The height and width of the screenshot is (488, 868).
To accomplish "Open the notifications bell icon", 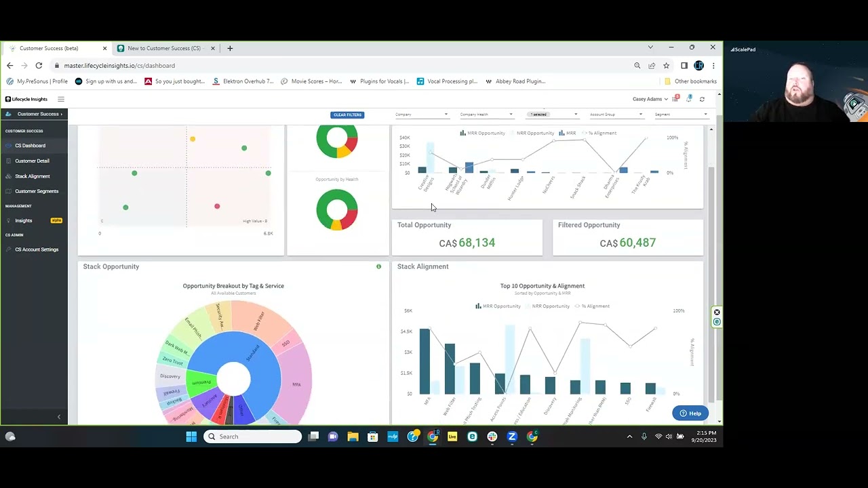I will 689,99.
